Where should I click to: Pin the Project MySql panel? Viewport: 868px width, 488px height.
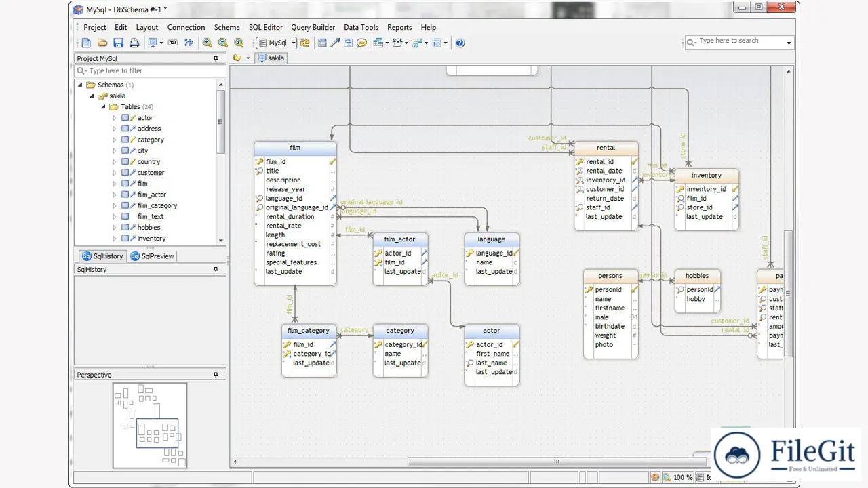[216, 59]
